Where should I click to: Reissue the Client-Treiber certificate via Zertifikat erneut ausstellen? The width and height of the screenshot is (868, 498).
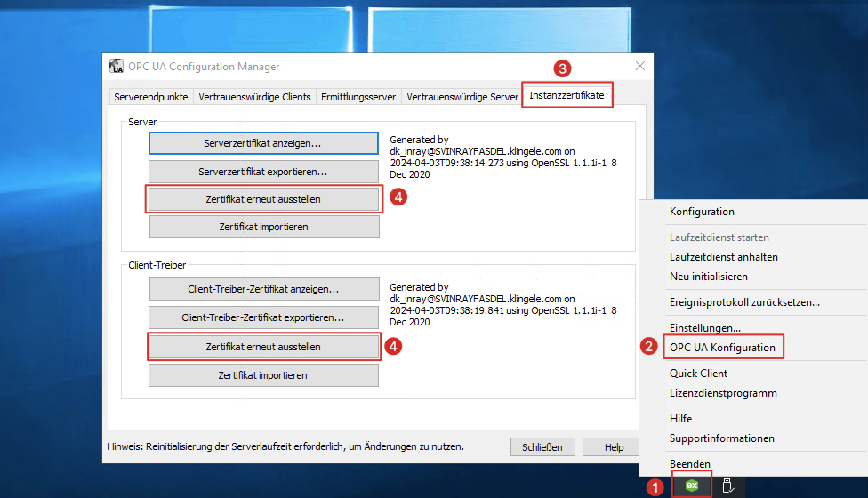(263, 347)
